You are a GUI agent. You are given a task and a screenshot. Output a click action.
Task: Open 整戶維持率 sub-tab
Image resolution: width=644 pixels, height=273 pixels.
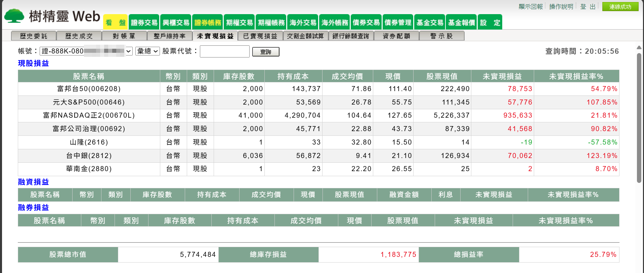point(170,36)
